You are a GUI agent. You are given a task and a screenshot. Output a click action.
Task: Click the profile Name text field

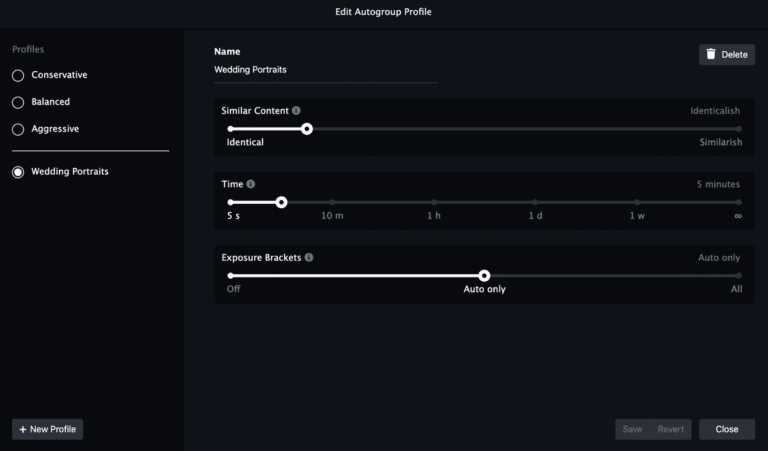coord(325,70)
